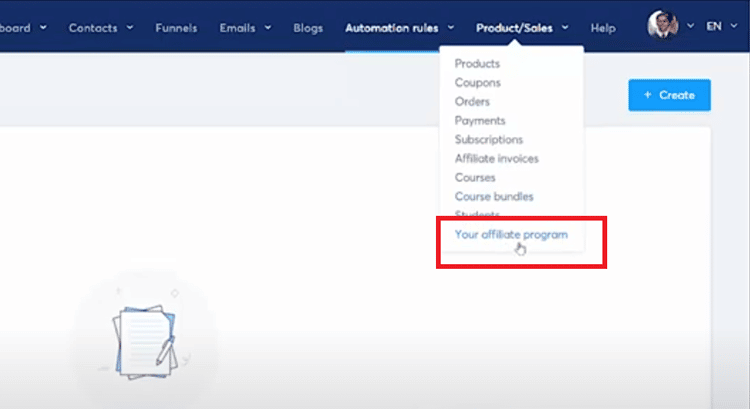
Task: Open Orders from the menu
Action: click(x=472, y=102)
